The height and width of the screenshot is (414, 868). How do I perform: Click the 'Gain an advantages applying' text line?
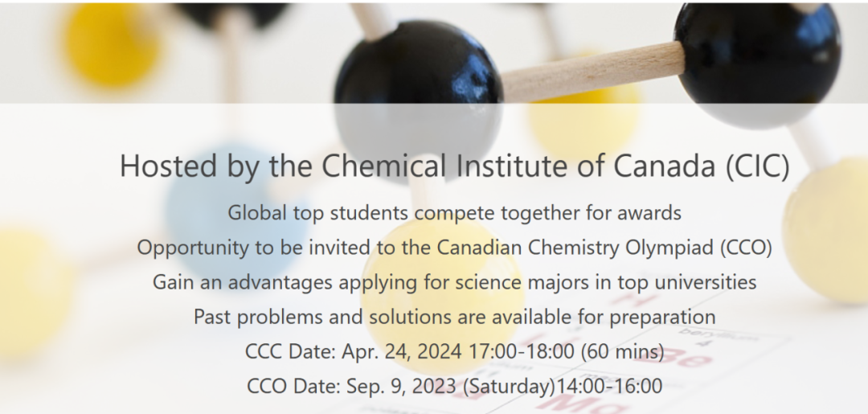454,282
